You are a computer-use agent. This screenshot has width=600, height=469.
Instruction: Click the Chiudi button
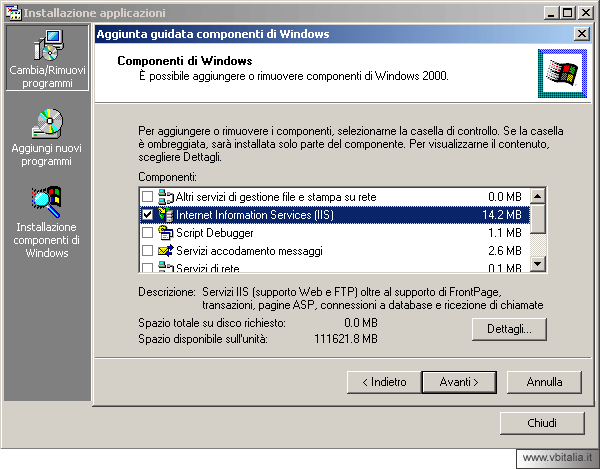click(x=542, y=423)
